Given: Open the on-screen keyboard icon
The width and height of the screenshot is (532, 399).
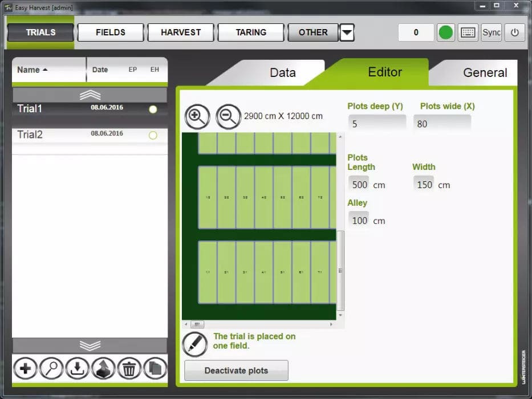Looking at the screenshot, I should coord(468,32).
